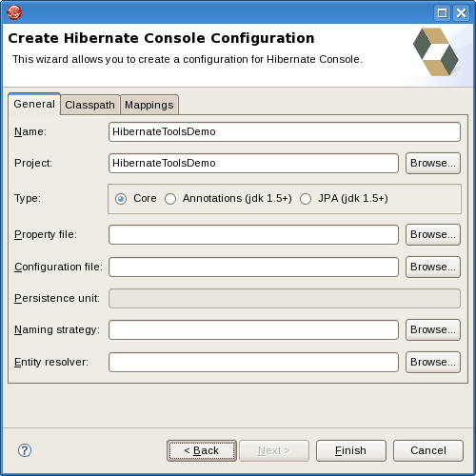Switch to the General tab

(x=34, y=104)
